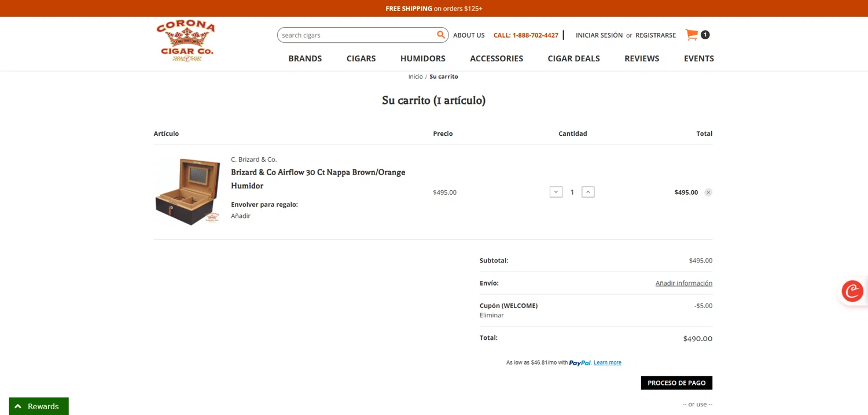Click Añadir for gift wrapping

241,216
